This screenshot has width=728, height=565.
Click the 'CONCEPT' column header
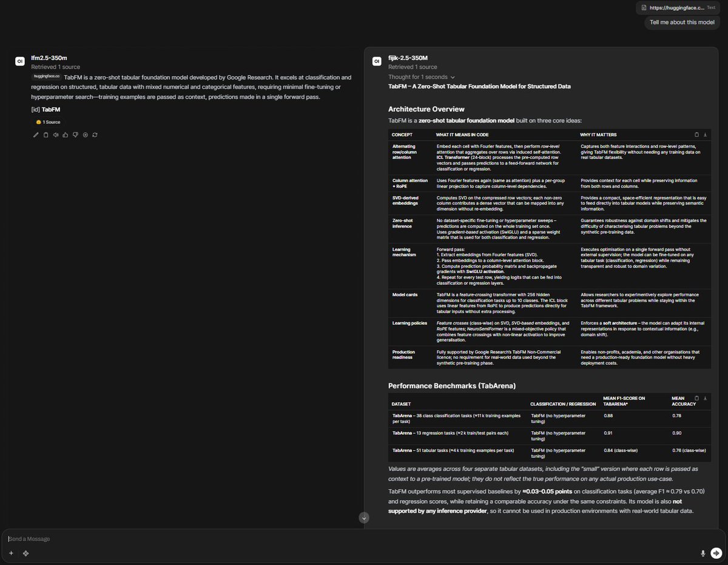(x=402, y=134)
